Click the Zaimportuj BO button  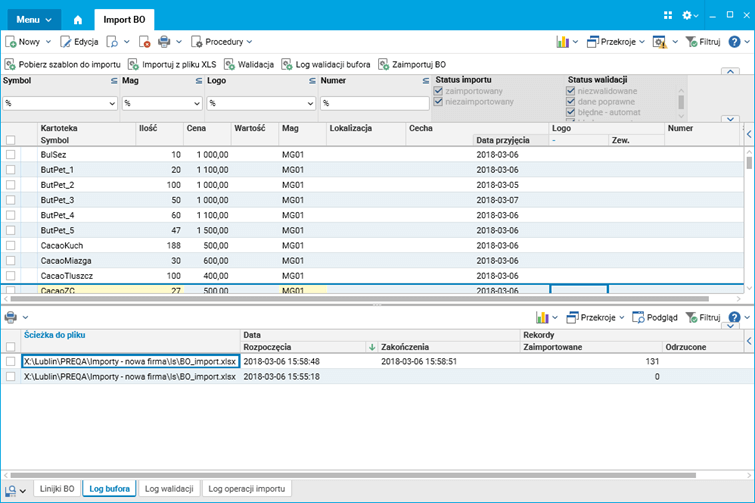point(412,64)
